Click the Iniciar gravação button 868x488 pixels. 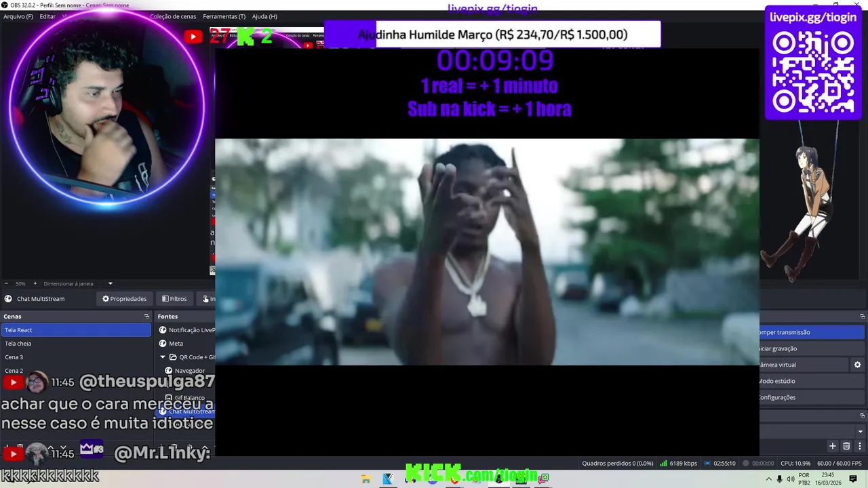(x=812, y=348)
